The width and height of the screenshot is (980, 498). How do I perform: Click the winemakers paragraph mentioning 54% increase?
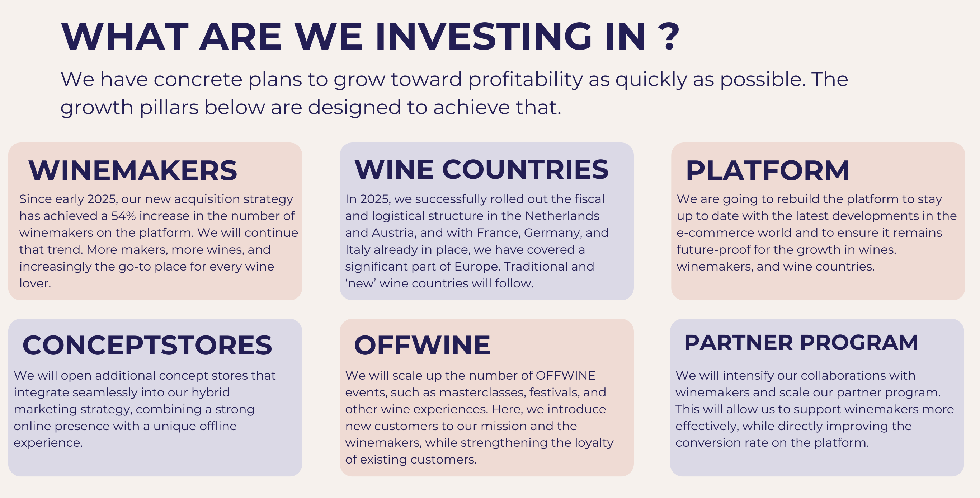[158, 241]
